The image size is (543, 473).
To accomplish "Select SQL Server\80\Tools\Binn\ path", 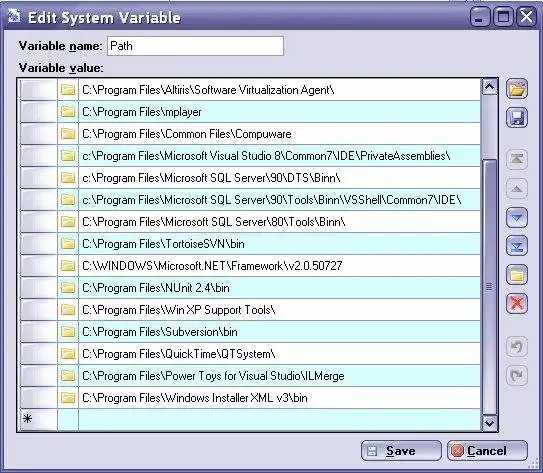I will (x=279, y=222).
